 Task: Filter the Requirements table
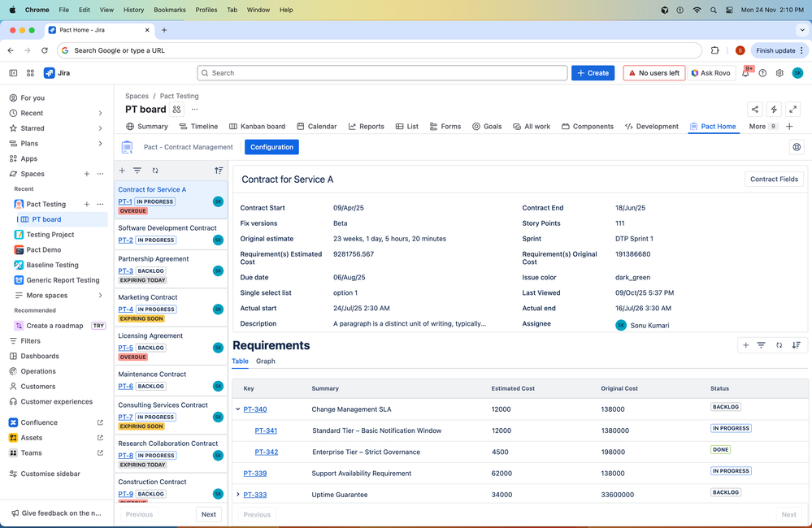coord(762,345)
